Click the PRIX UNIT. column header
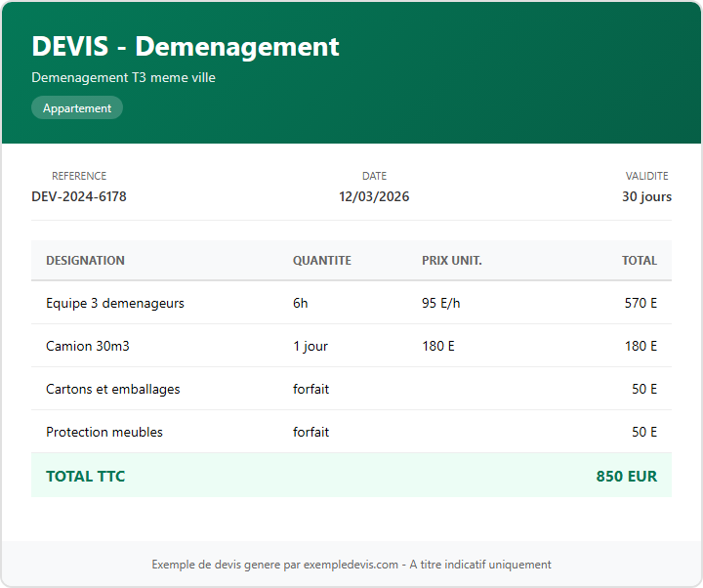 pos(451,261)
